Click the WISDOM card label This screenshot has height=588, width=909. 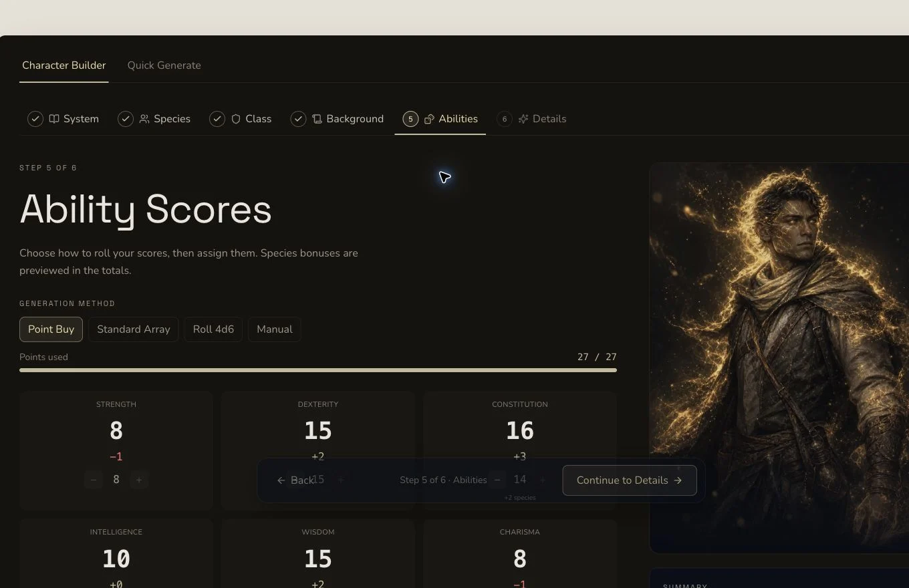coord(318,532)
